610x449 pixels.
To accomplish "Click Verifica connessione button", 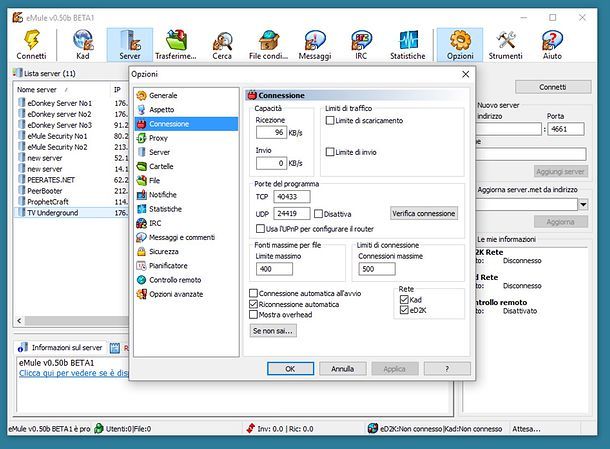I will (424, 214).
